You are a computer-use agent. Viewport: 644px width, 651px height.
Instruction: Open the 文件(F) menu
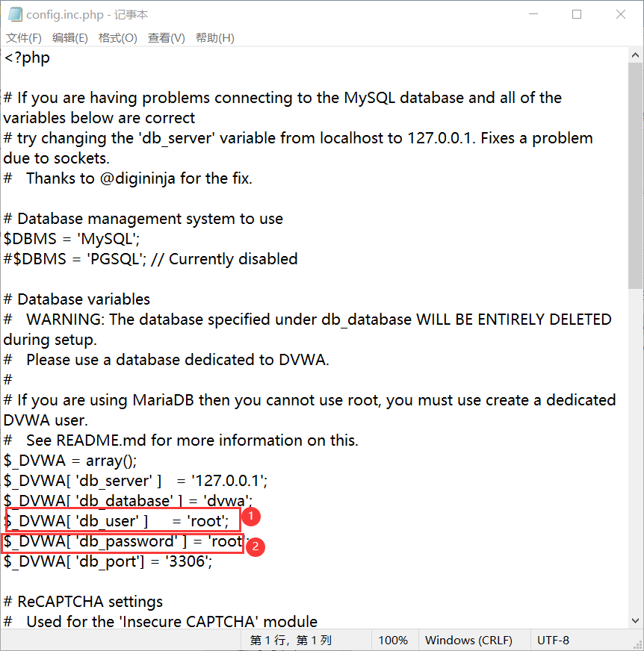point(24,38)
